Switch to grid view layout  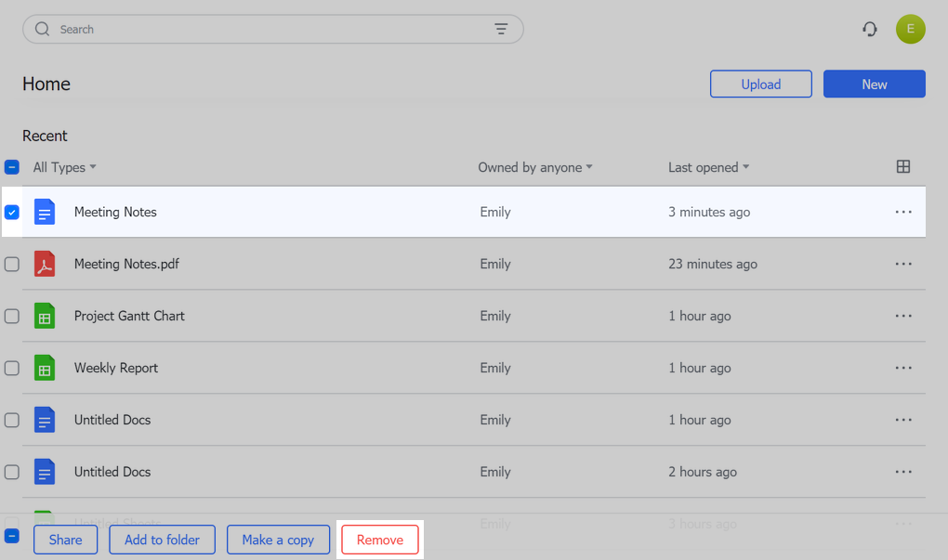[x=902, y=167]
